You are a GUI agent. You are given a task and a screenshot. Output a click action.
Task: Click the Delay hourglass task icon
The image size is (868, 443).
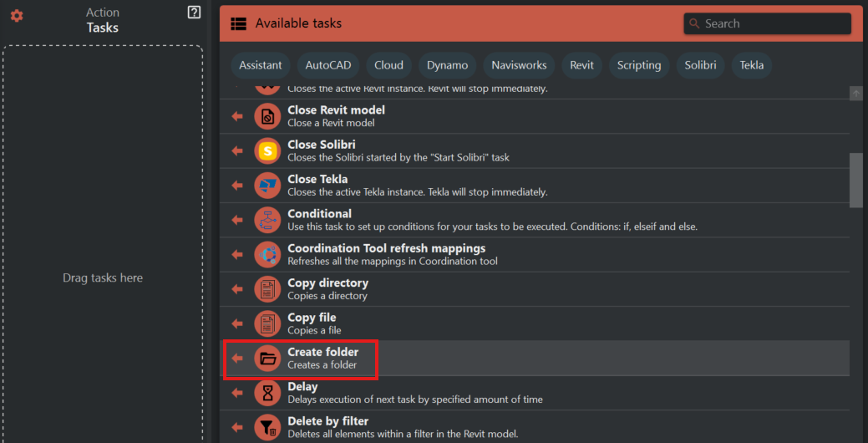pos(268,393)
